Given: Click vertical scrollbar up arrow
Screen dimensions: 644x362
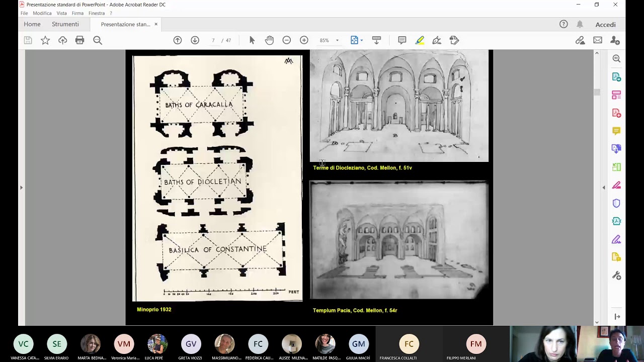Looking at the screenshot, I should pos(597,53).
